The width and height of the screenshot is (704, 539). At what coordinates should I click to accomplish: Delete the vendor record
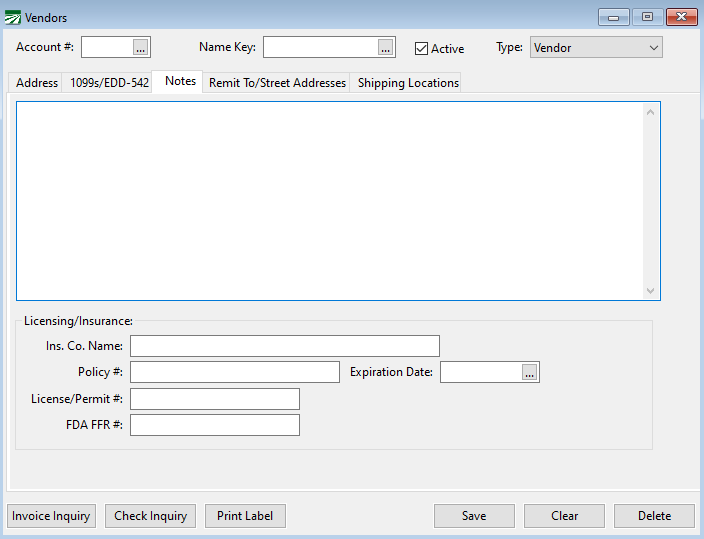coord(654,516)
